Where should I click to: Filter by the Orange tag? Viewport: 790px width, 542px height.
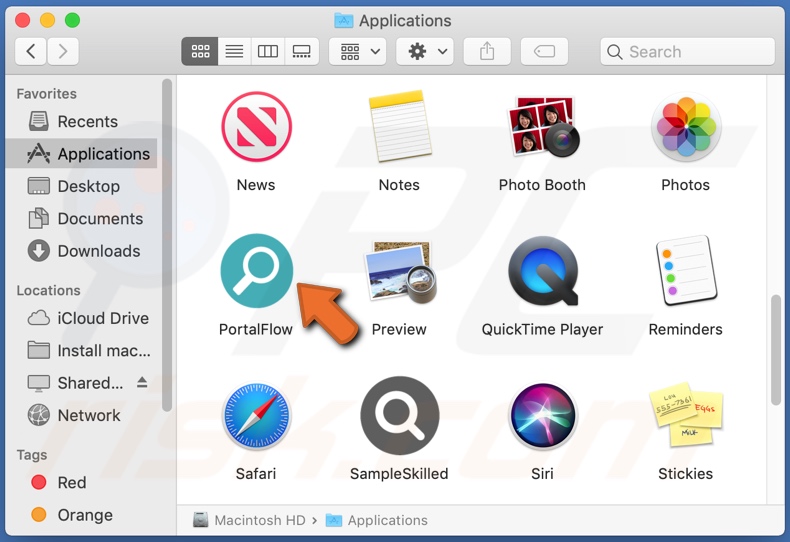point(83,515)
